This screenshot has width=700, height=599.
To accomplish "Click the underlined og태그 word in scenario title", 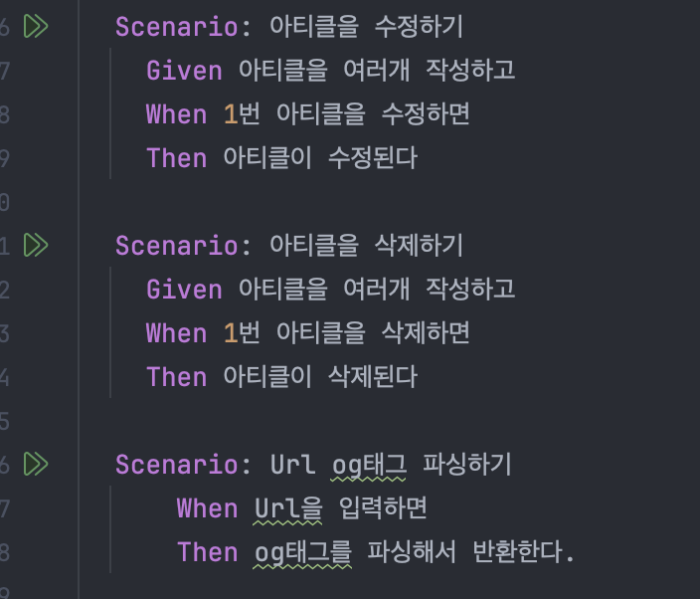I will [x=369, y=466].
